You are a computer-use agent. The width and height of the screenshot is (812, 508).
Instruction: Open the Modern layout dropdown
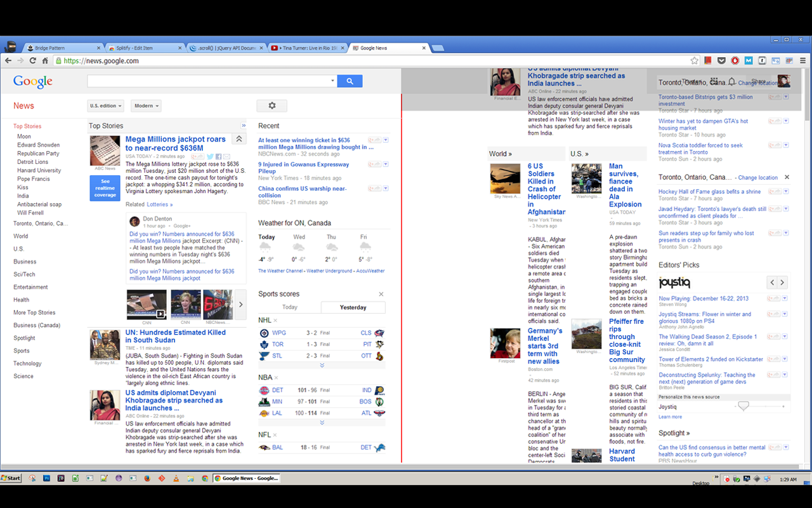(x=146, y=106)
